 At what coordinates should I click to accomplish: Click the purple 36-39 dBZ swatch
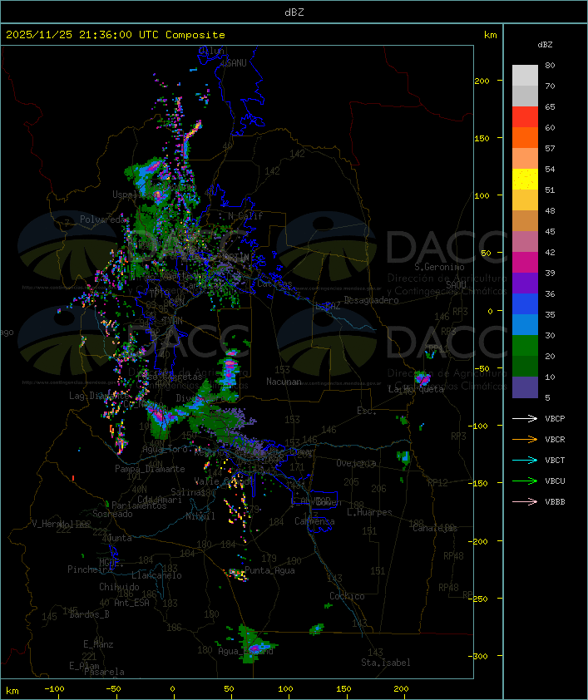pyautogui.click(x=525, y=283)
